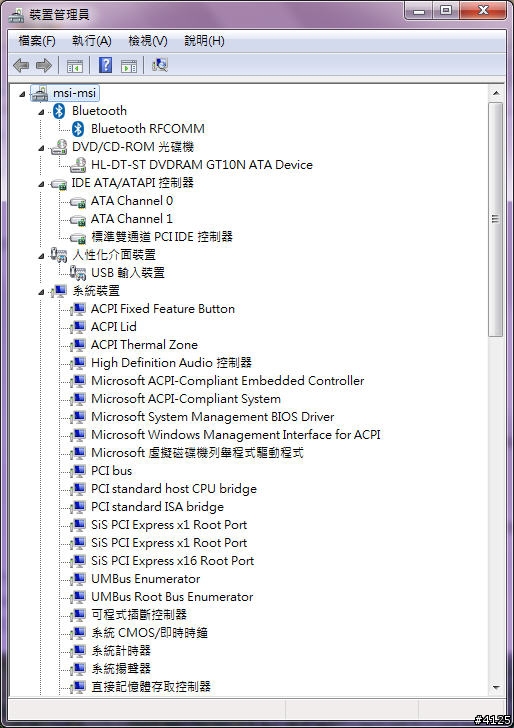Collapse the msi-msi root node
The width and height of the screenshot is (514, 728).
pos(22,94)
